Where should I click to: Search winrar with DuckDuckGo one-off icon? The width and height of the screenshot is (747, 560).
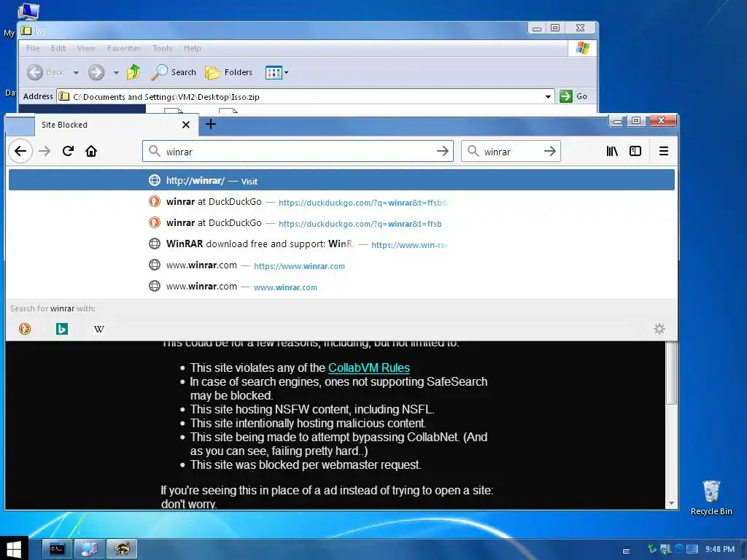pos(25,329)
